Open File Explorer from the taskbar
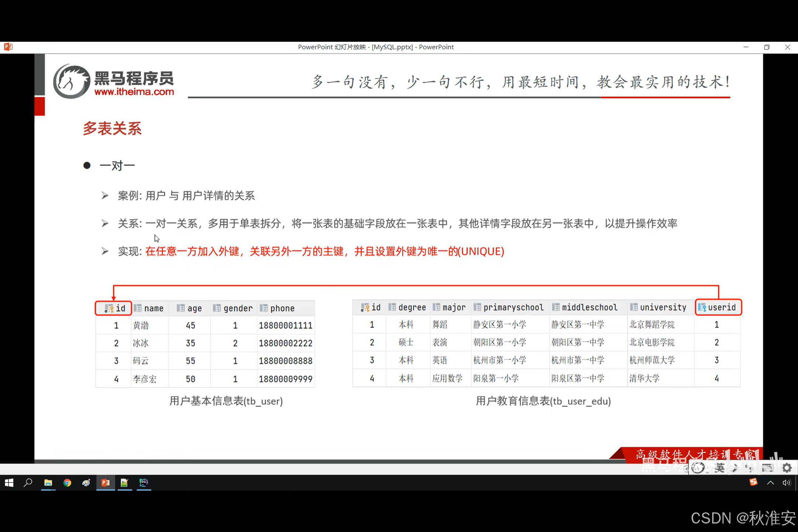This screenshot has width=798, height=532. (48, 482)
